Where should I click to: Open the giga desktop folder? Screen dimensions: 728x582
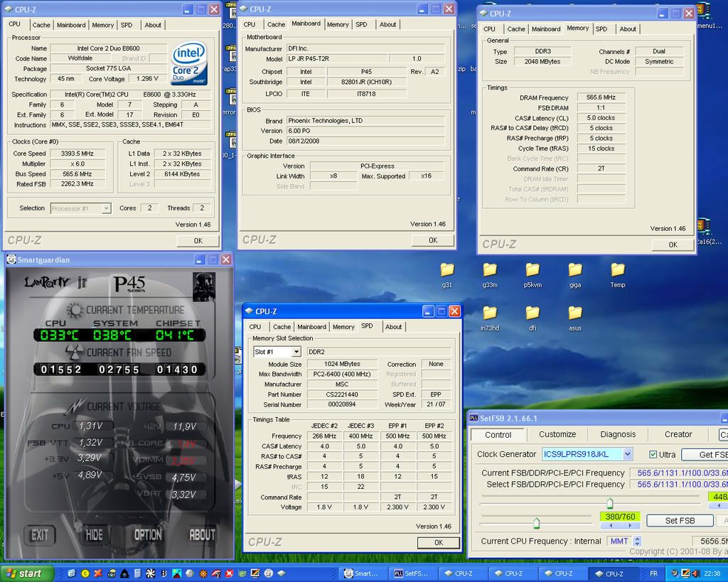575,270
